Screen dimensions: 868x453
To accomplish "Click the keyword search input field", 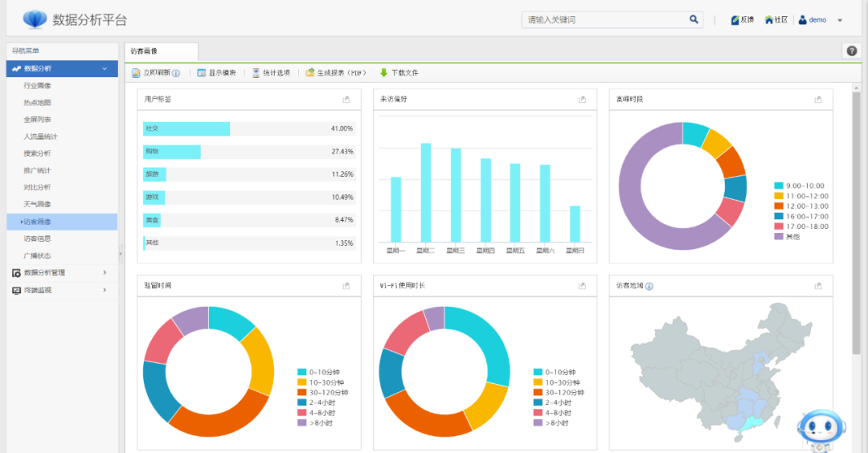I will click(603, 19).
